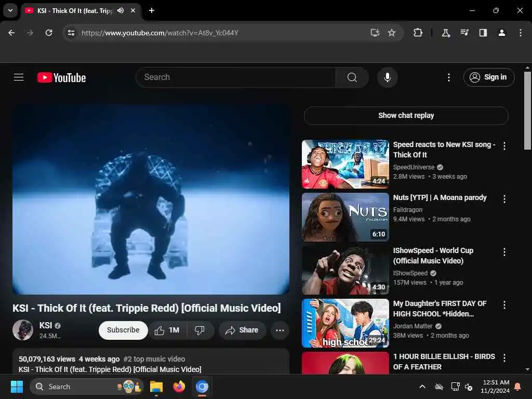Like the video with thumbs up

point(167,330)
